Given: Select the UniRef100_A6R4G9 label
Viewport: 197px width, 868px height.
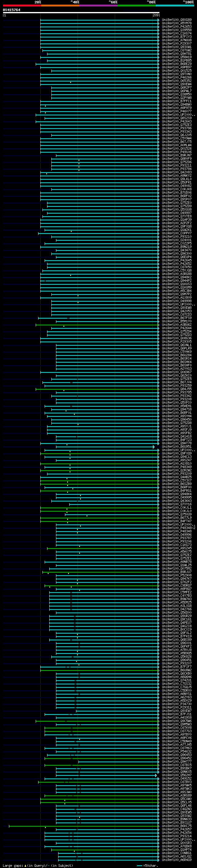Looking at the screenshot, I should point(177,860).
